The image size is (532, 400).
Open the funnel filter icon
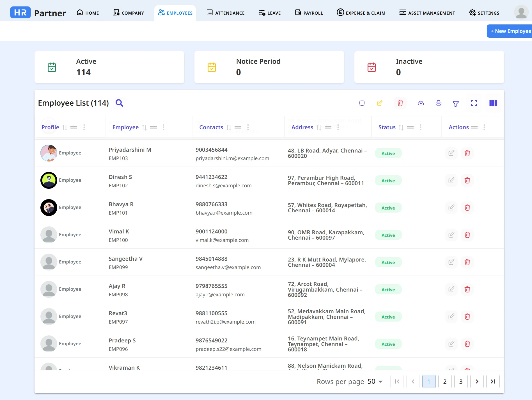(456, 104)
